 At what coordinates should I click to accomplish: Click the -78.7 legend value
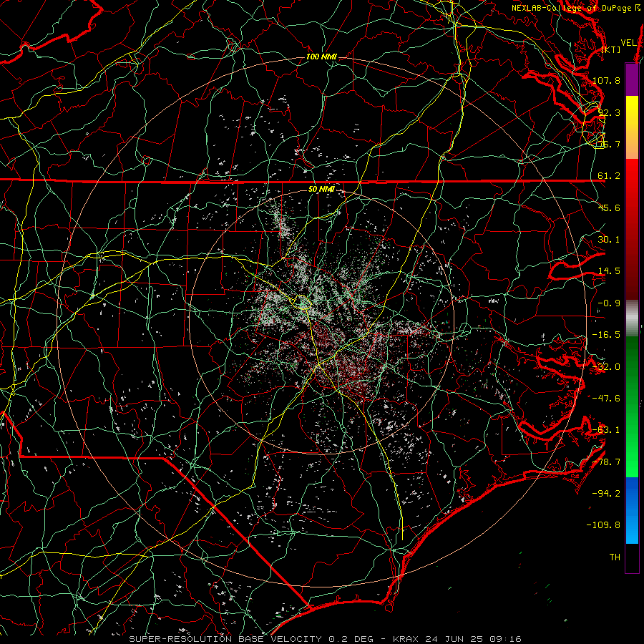[606, 462]
